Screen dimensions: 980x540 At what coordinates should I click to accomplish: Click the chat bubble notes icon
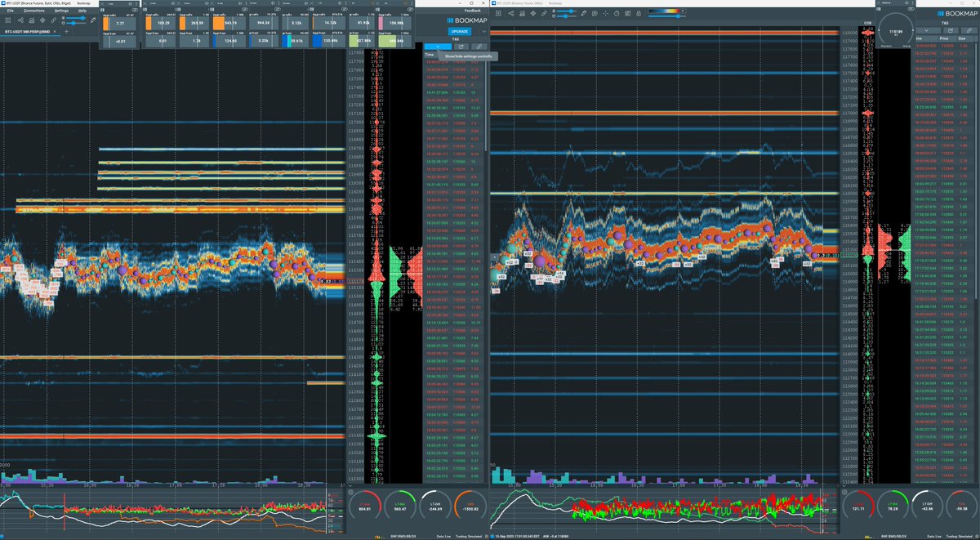click(x=595, y=13)
